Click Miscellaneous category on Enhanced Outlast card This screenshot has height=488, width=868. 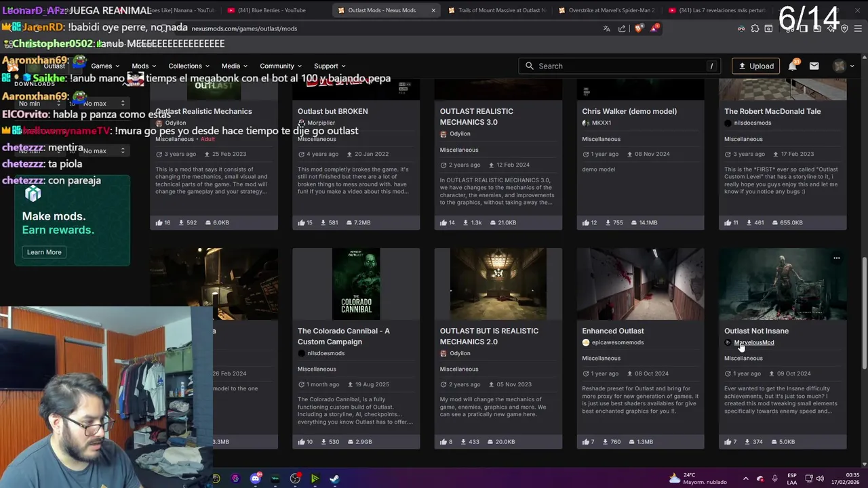pyautogui.click(x=601, y=358)
